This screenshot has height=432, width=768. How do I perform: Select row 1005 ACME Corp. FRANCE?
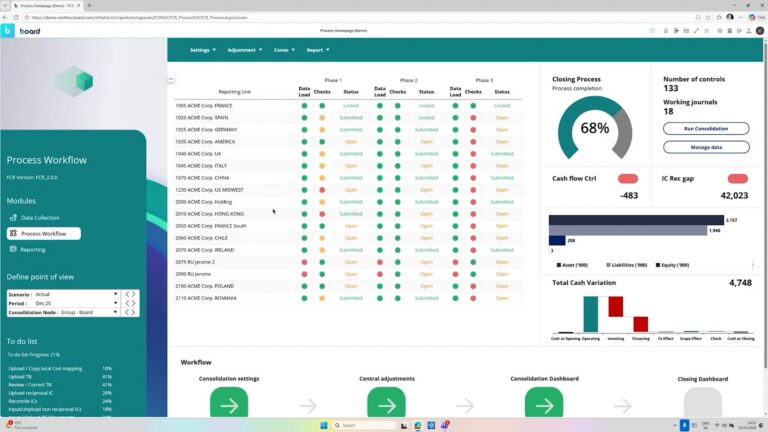coord(348,106)
